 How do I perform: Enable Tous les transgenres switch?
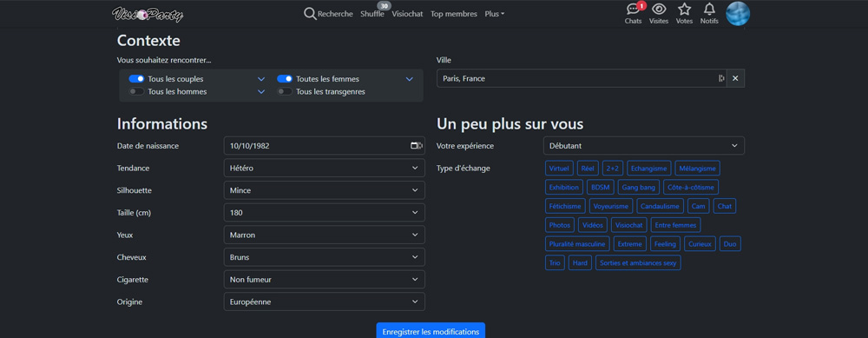[285, 92]
